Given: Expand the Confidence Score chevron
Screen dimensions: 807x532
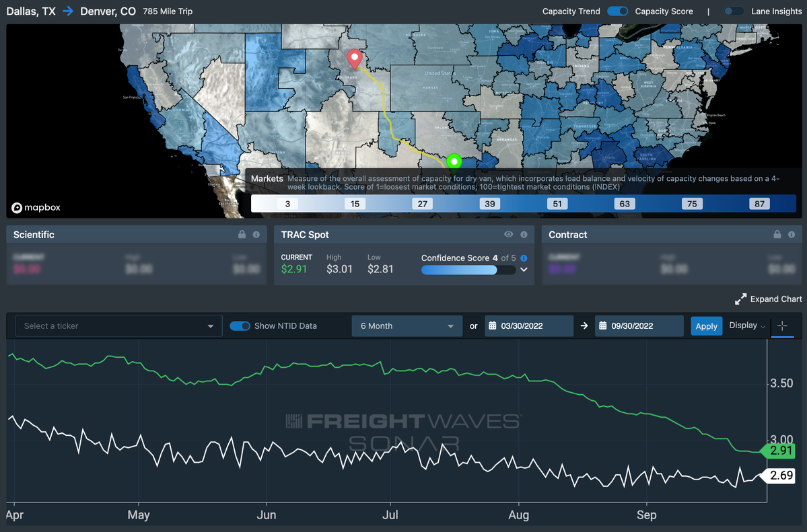Looking at the screenshot, I should coord(524,270).
